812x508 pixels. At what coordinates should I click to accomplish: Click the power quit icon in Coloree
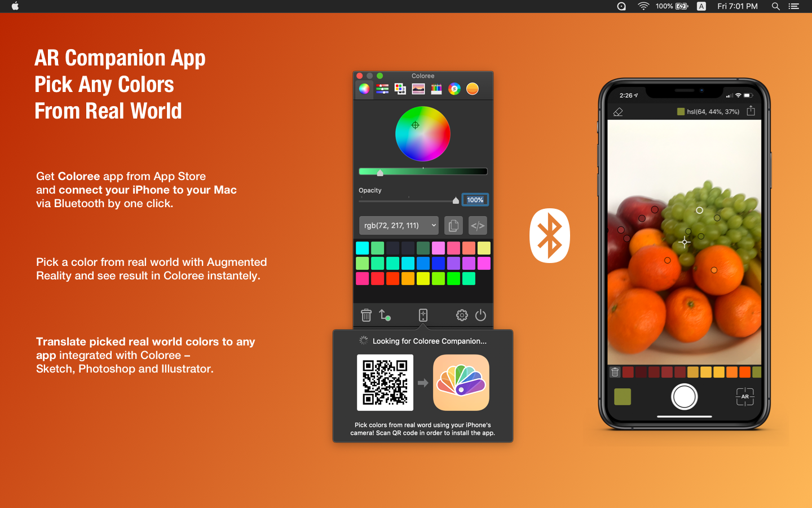coord(480,315)
